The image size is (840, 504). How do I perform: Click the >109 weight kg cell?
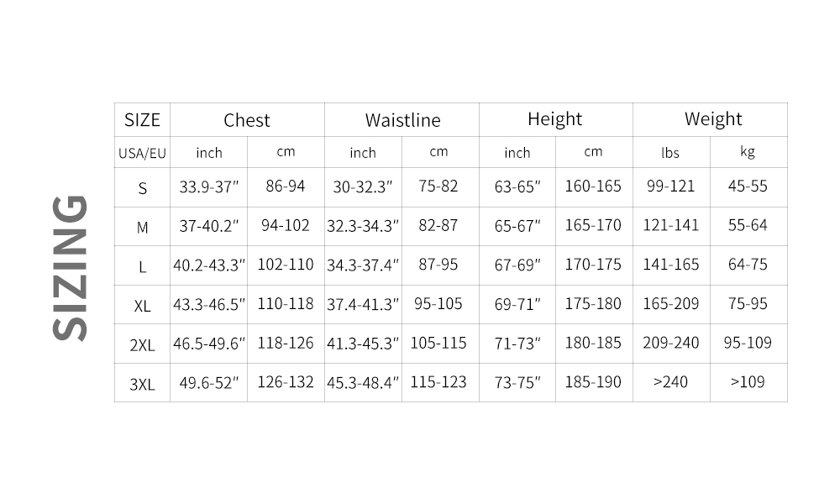pyautogui.click(x=748, y=382)
